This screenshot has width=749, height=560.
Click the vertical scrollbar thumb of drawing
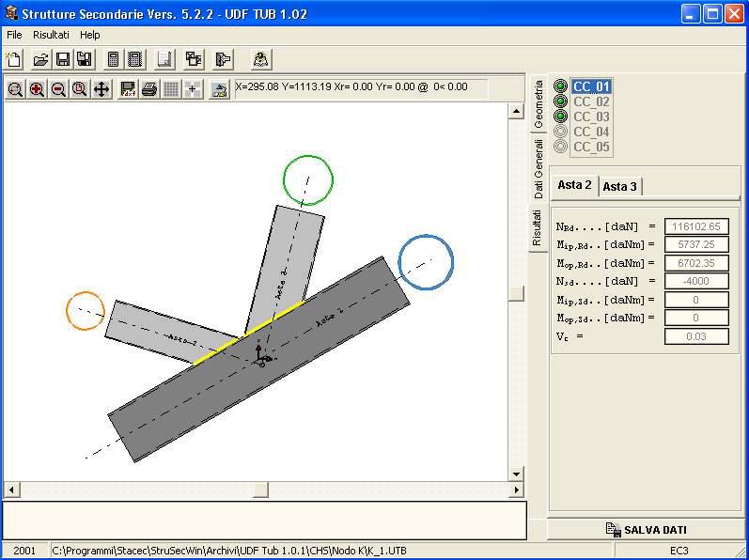tap(516, 292)
